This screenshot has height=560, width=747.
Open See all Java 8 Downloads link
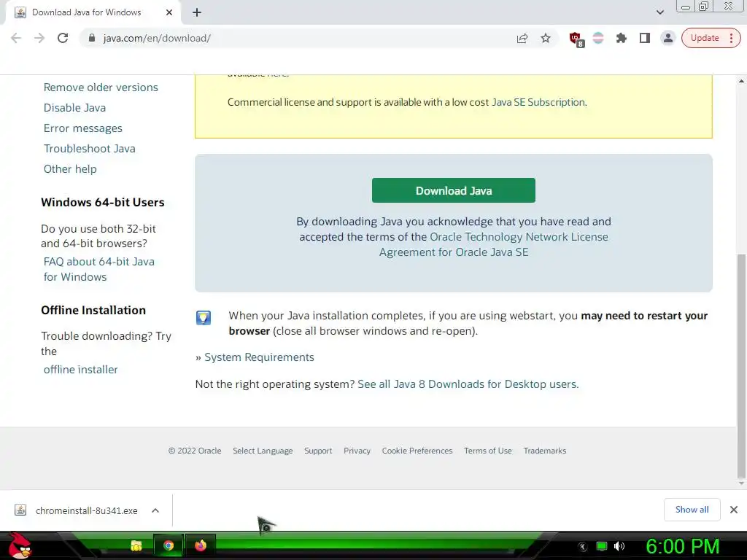tap(468, 384)
